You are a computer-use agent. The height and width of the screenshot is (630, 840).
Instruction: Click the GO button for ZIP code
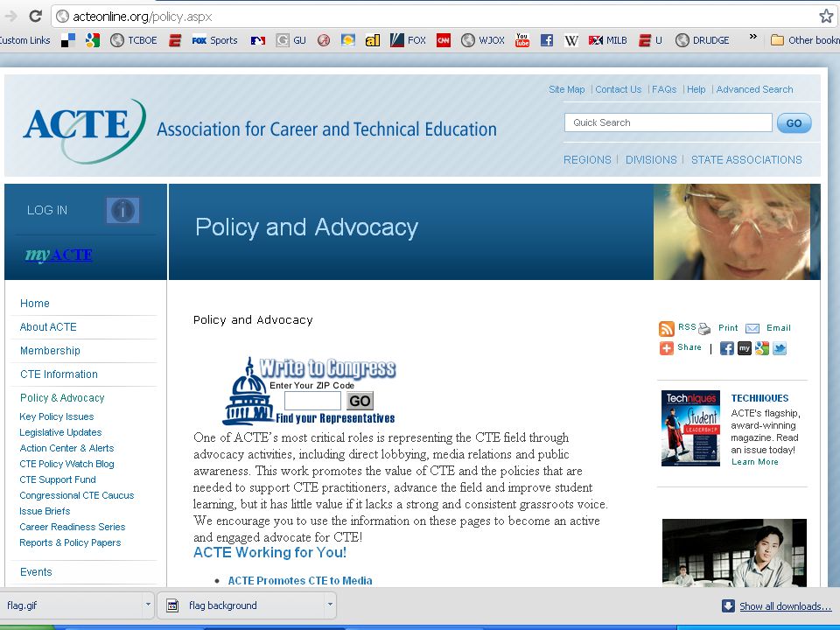(x=360, y=401)
